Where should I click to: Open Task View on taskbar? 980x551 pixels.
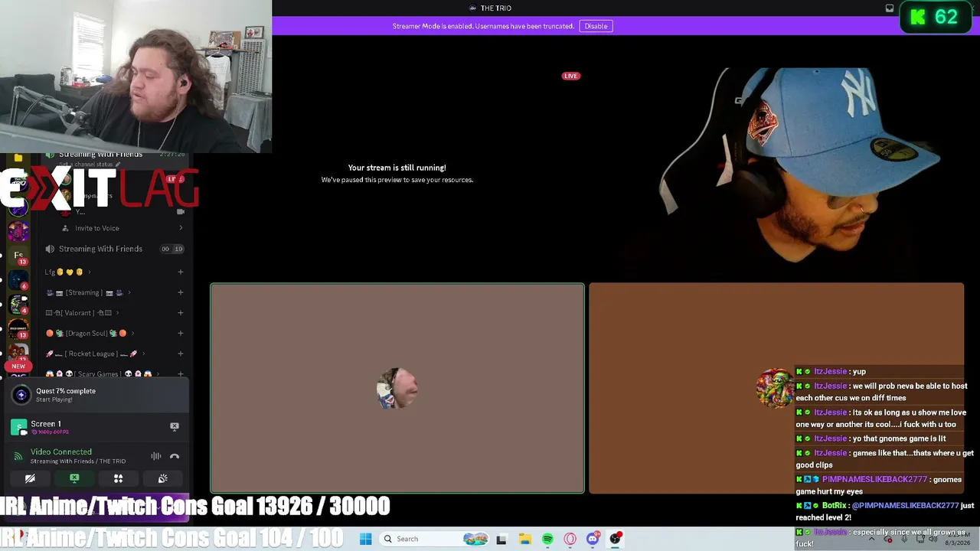(501, 539)
